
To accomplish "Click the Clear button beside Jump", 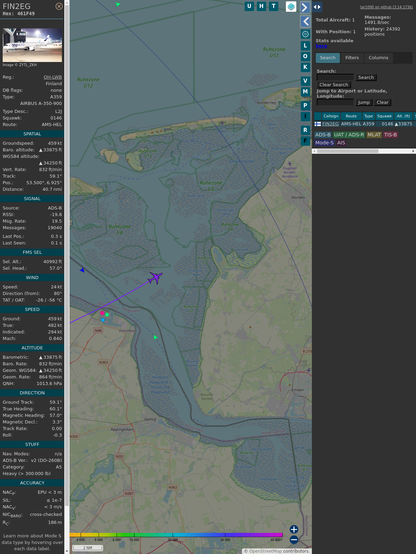I will pos(382,102).
